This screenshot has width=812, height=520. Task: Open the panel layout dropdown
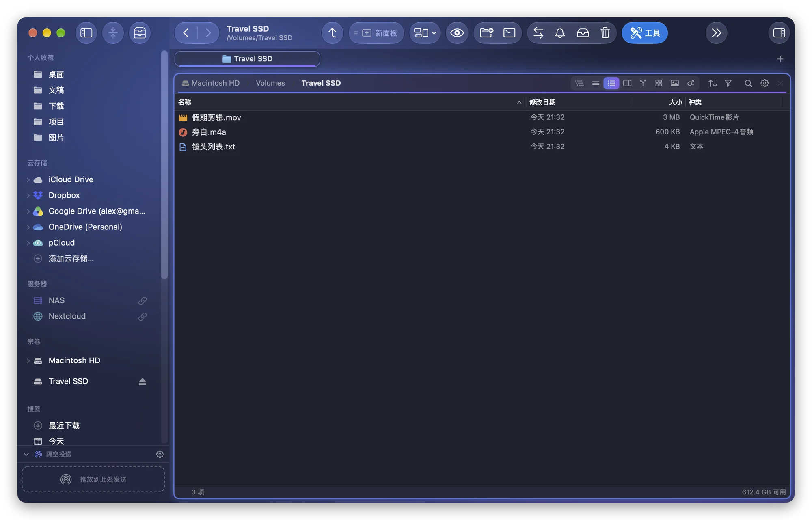pyautogui.click(x=425, y=33)
